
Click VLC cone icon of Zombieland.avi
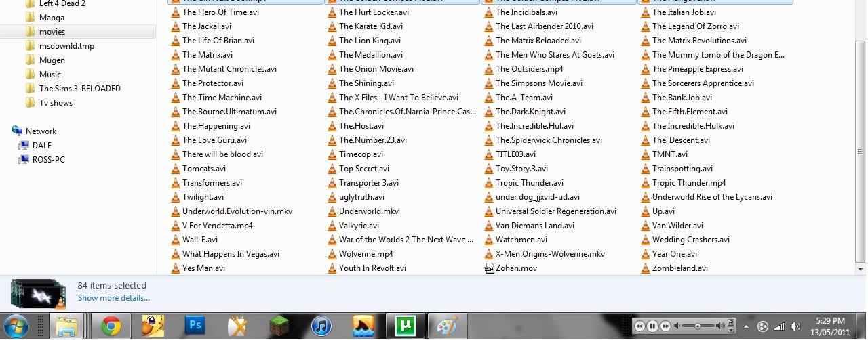click(x=646, y=268)
